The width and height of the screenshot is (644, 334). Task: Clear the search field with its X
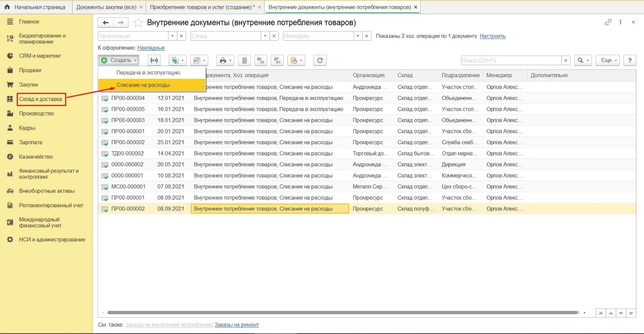[566, 60]
